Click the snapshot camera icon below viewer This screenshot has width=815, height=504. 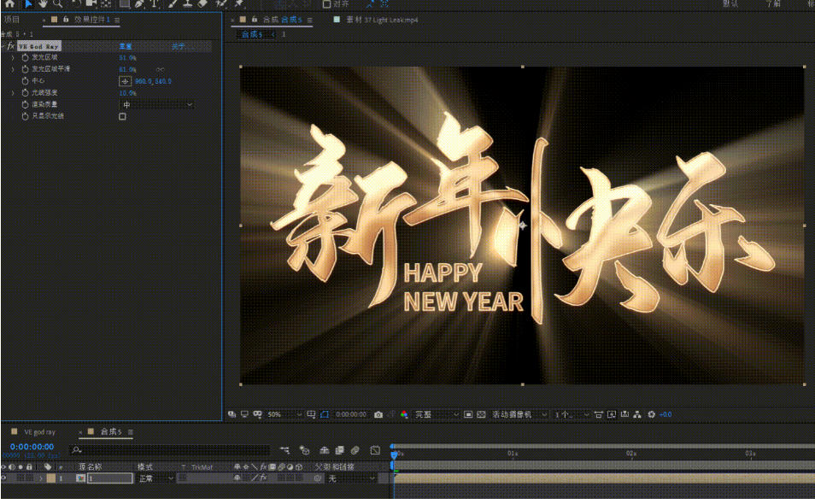tap(378, 414)
